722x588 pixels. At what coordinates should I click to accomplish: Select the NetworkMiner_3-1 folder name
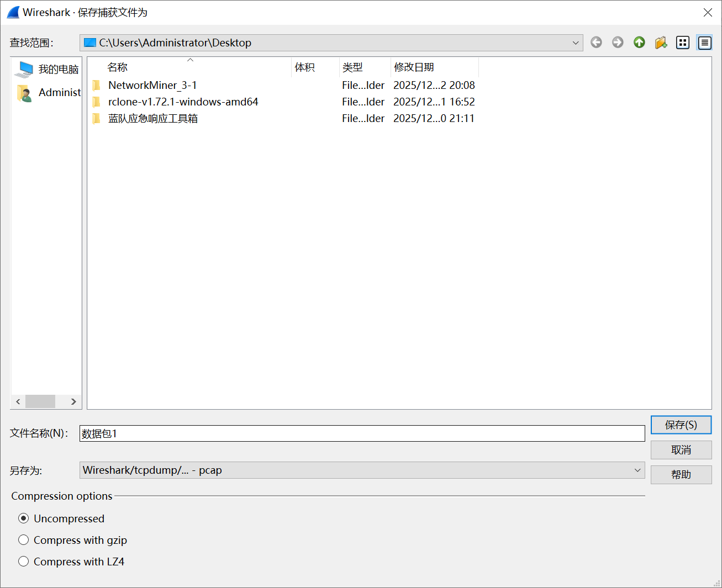coord(152,85)
